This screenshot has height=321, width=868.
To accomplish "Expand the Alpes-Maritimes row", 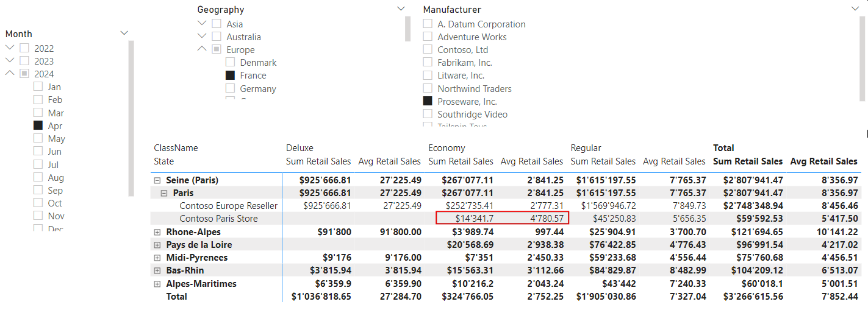I will click(157, 284).
